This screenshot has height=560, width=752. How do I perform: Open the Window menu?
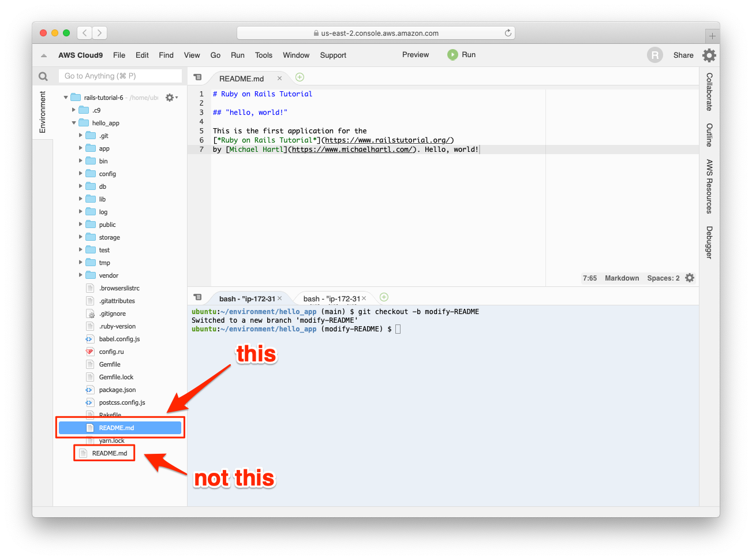(296, 55)
